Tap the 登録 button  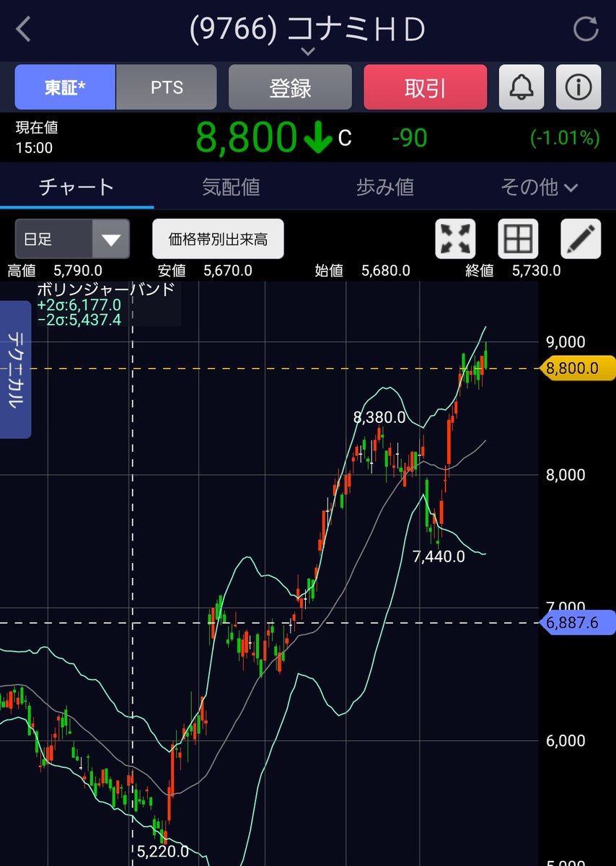click(290, 87)
